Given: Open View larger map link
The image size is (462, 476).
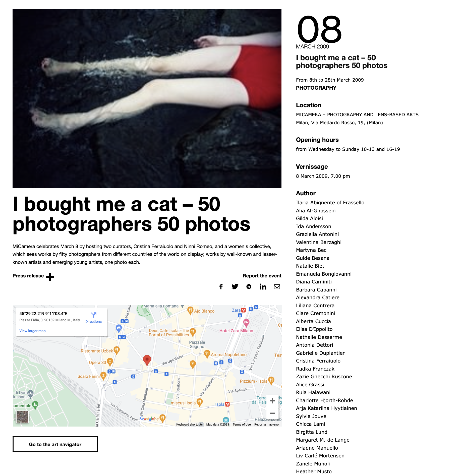Looking at the screenshot, I should [x=32, y=331].
